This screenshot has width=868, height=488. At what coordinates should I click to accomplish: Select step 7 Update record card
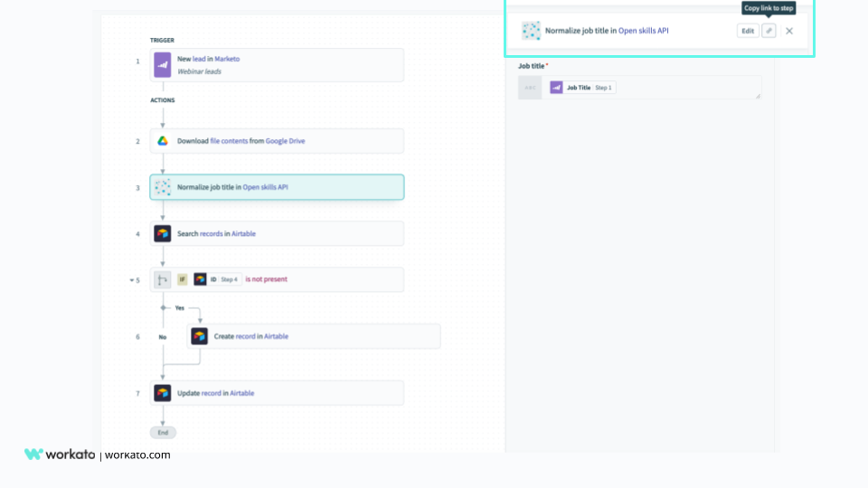pos(277,393)
